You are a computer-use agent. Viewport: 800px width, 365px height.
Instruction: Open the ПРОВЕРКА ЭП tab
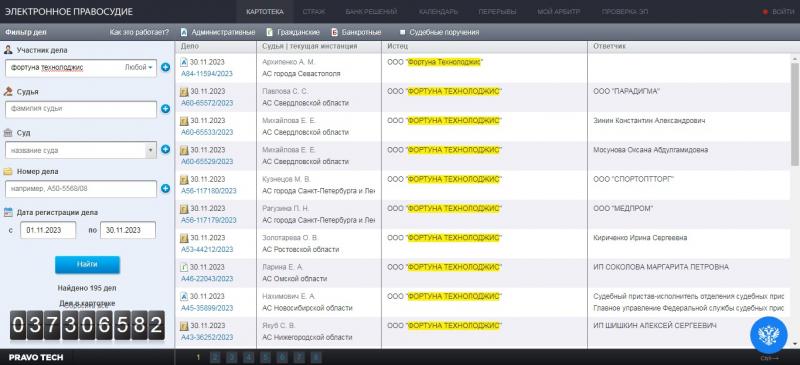[625, 12]
